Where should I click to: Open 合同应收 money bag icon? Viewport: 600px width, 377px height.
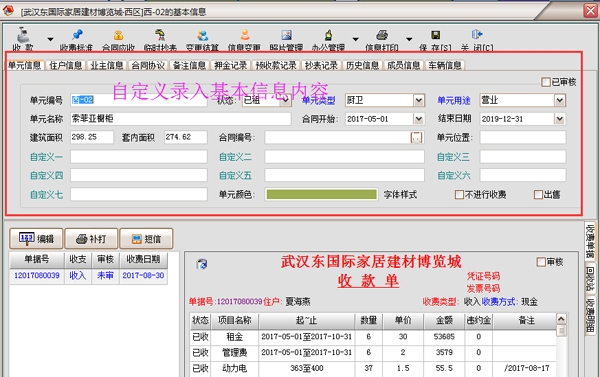pos(119,35)
